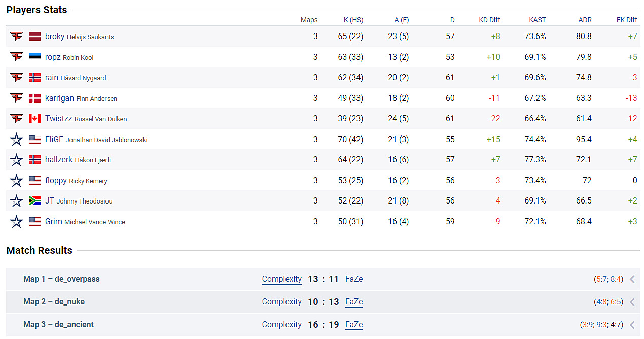
Task: Click FaZe team link on Map 3
Action: click(x=354, y=325)
